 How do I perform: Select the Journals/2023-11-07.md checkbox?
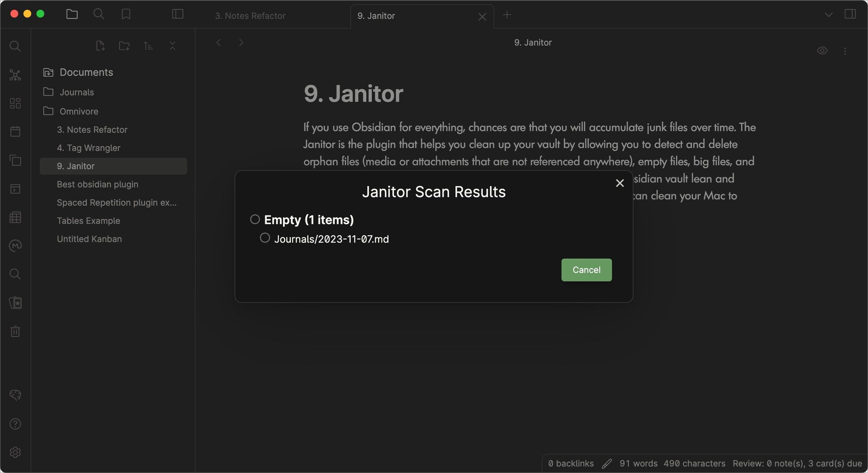[265, 238]
